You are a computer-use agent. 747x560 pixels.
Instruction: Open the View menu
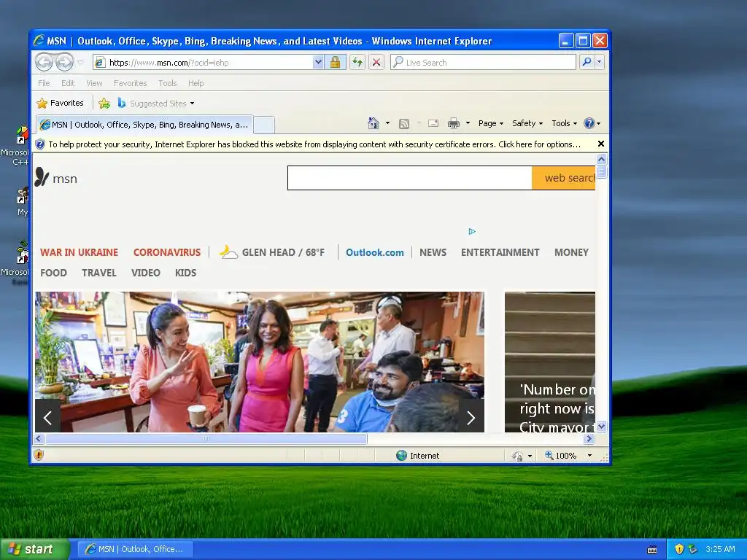pos(94,83)
